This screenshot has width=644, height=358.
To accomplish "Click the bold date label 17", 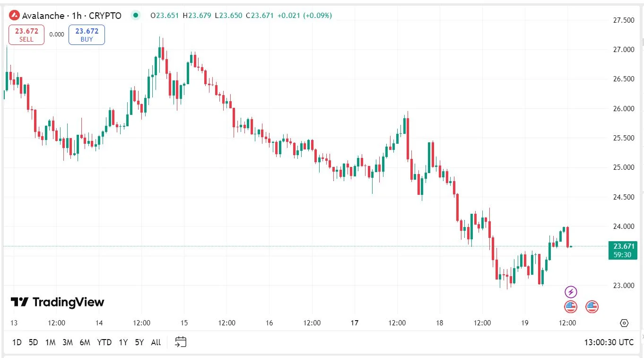I will pyautogui.click(x=355, y=323).
